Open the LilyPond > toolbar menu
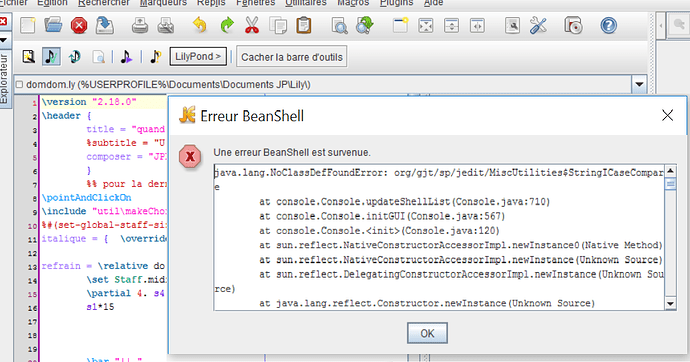690x362 pixels. [x=198, y=57]
